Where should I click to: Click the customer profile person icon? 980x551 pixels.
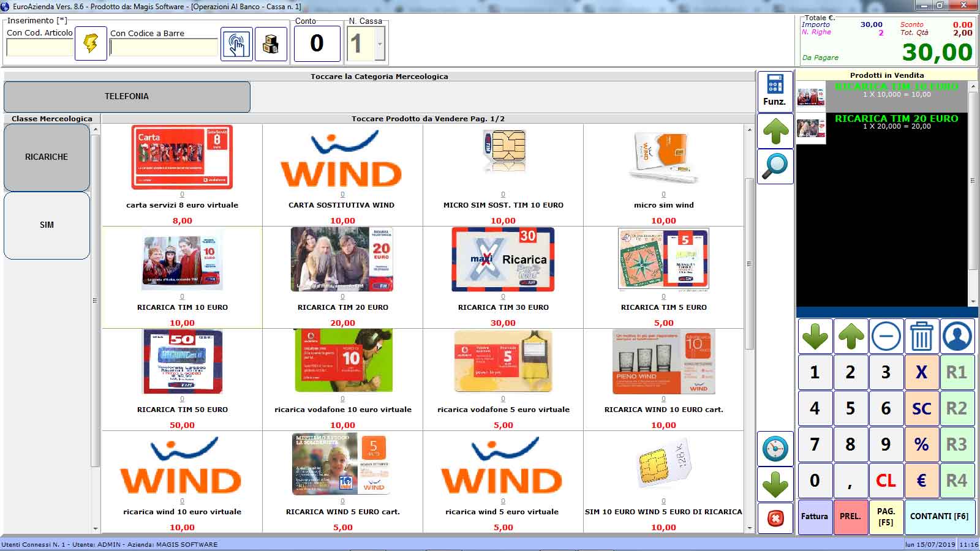click(x=957, y=336)
